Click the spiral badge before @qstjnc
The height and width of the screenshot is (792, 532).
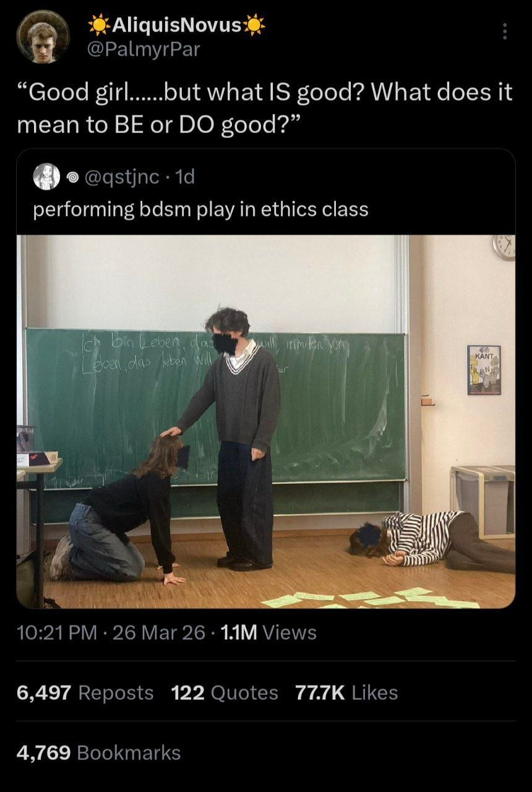(71, 178)
